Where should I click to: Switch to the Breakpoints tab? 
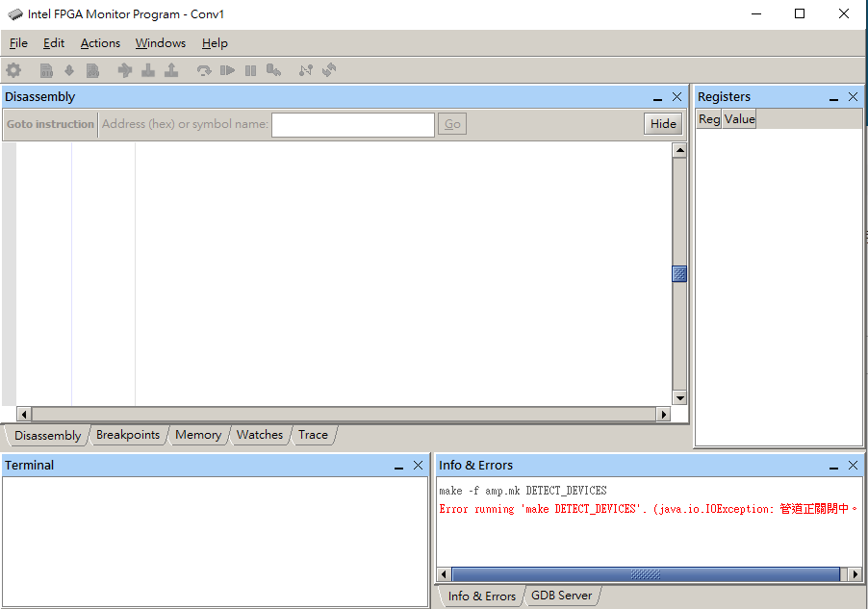pos(128,435)
